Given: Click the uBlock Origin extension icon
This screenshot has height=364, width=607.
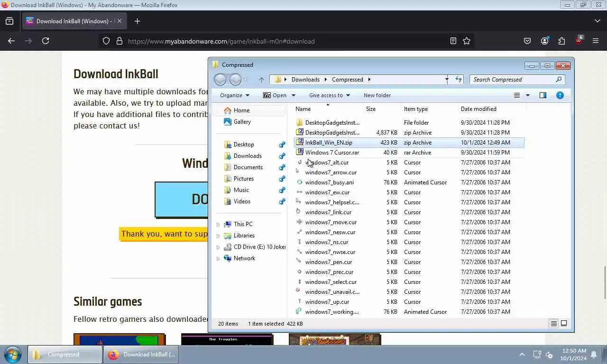Looking at the screenshot, I should (x=579, y=41).
